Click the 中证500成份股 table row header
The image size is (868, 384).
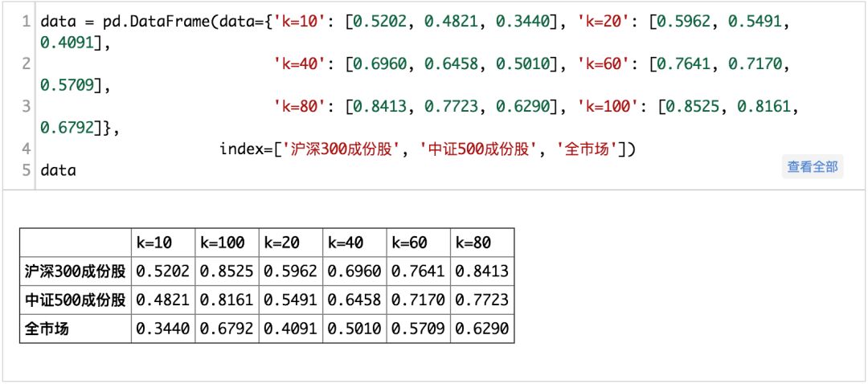(76, 300)
